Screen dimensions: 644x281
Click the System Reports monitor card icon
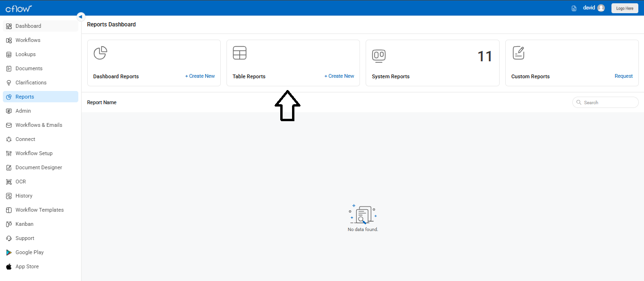(379, 56)
